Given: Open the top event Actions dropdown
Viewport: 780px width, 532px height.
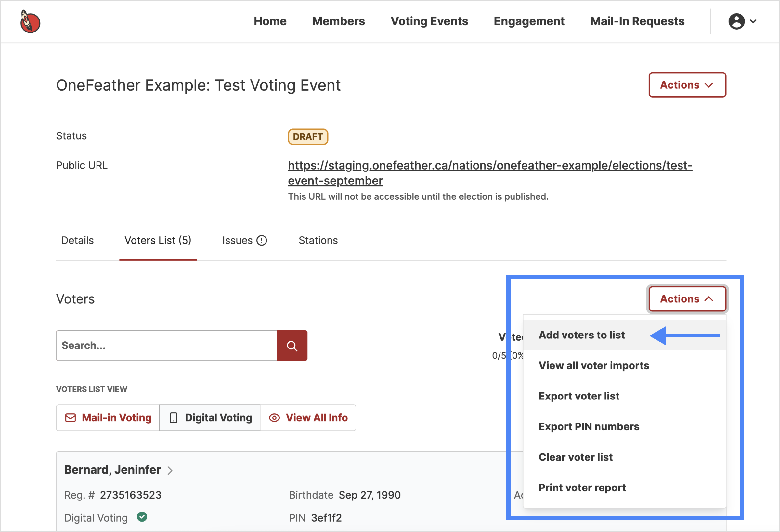Looking at the screenshot, I should pyautogui.click(x=687, y=85).
